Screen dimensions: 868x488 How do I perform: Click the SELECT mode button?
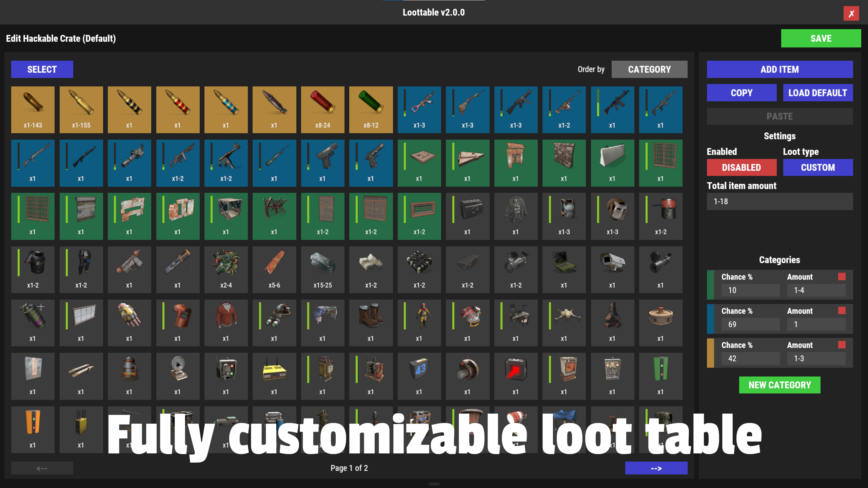point(42,69)
